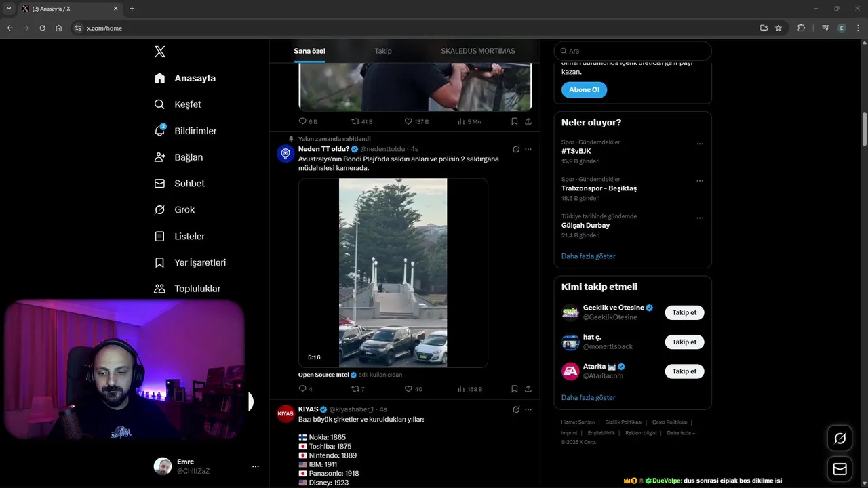Open Geeklik ve Ötesine profile avatar

pyautogui.click(x=570, y=312)
